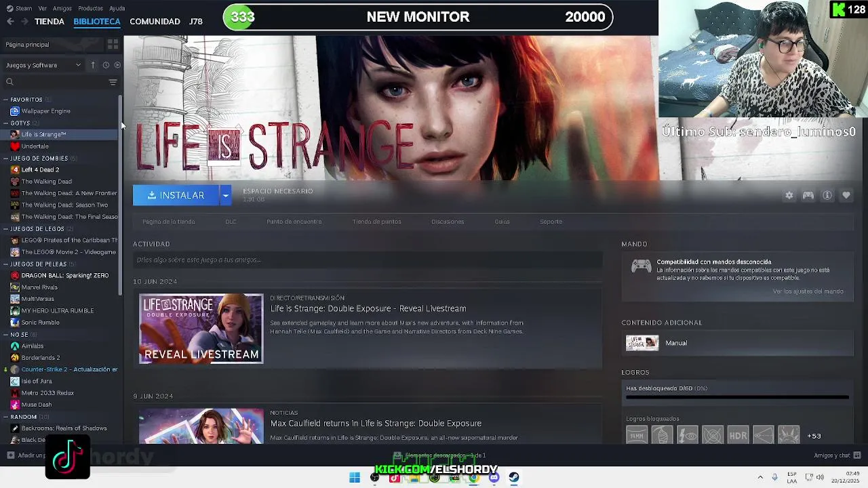Click the Aimlabs game icon
Screen dimensions: 868x488
(x=15, y=346)
